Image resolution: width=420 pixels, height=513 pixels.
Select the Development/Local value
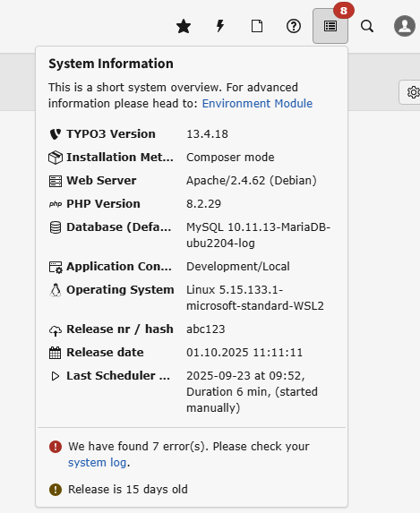[238, 267]
